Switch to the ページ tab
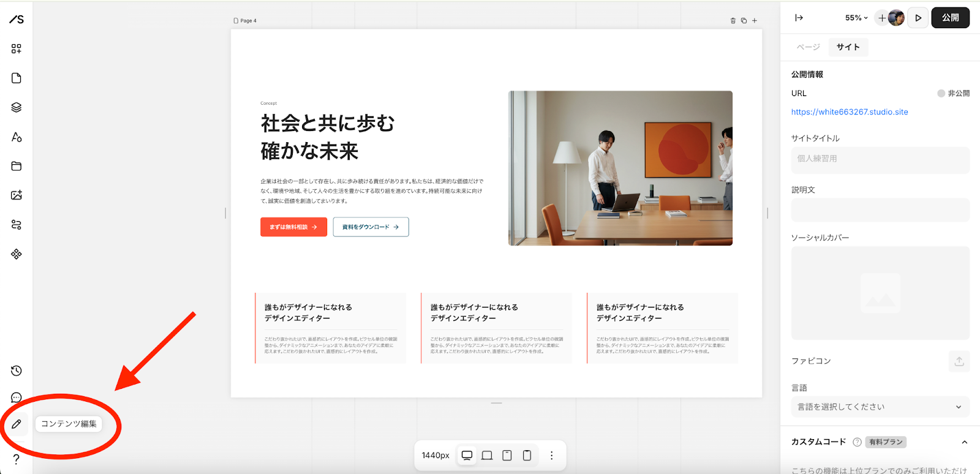 pos(809,47)
